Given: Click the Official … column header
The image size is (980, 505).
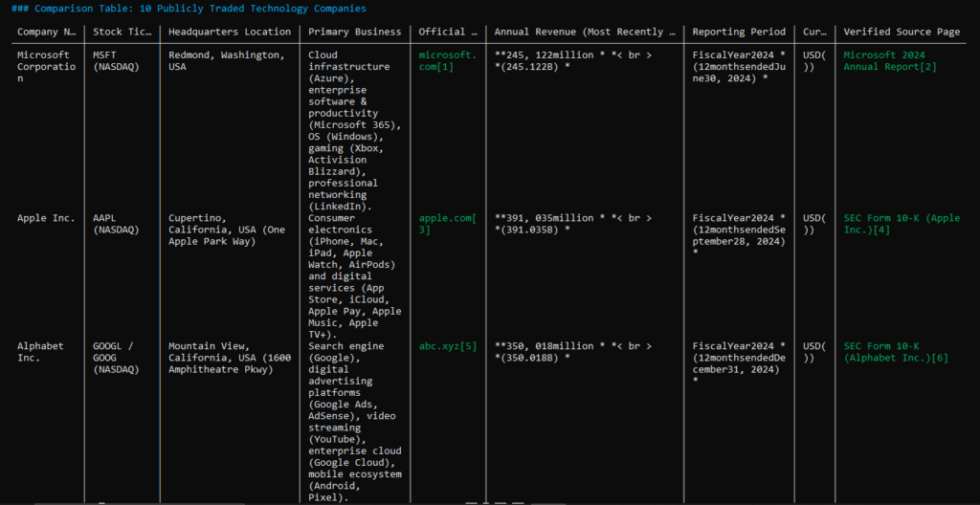Looking at the screenshot, I should click(448, 32).
